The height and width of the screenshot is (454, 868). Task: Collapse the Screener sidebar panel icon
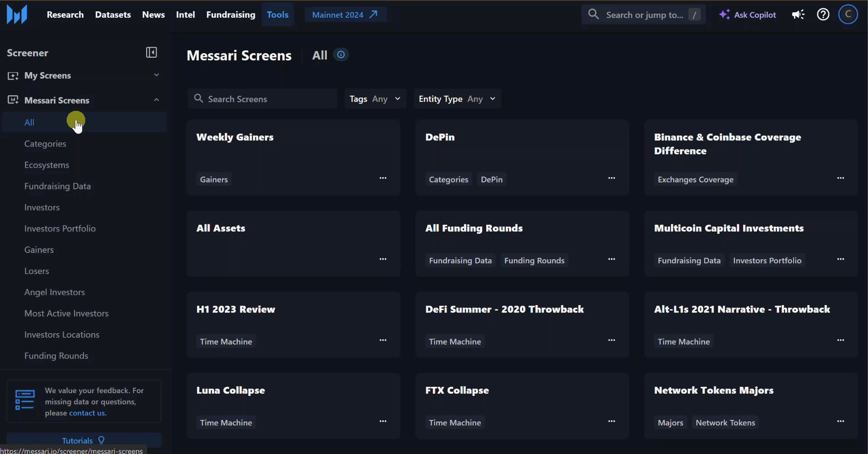pyautogui.click(x=152, y=53)
